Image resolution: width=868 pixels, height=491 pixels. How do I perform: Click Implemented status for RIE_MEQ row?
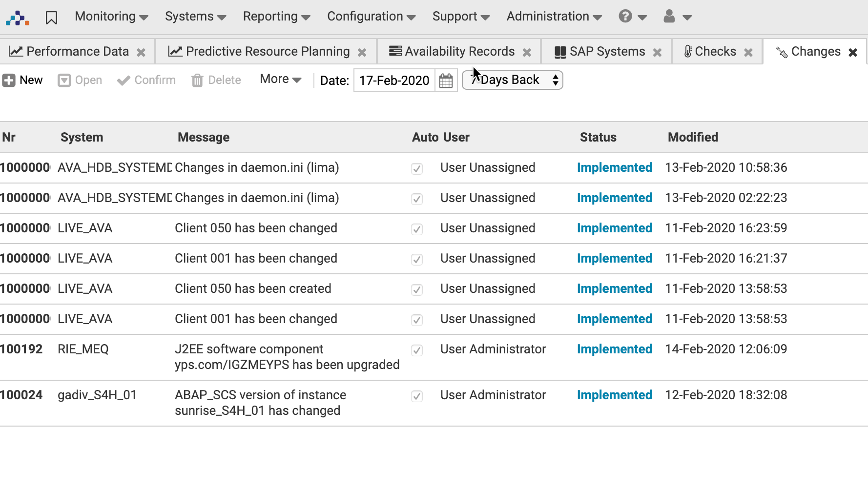614,349
